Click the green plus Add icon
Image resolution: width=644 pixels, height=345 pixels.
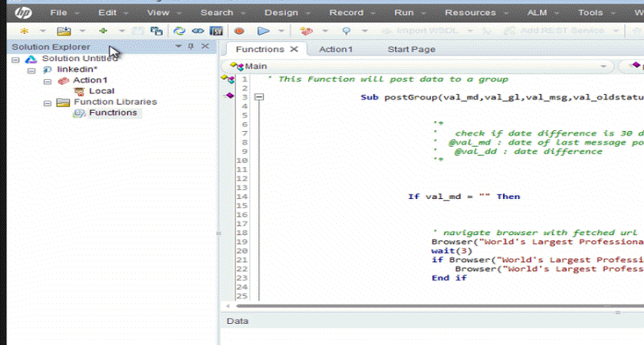tap(103, 31)
